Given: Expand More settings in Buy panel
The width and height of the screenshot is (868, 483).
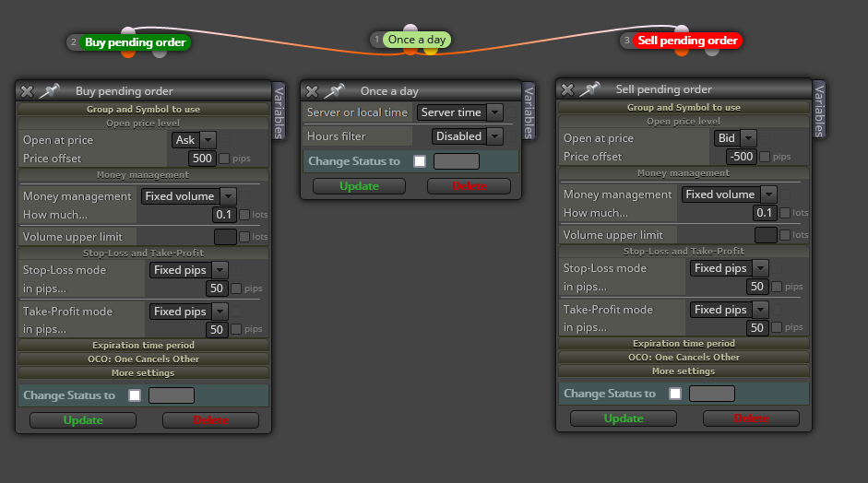Looking at the screenshot, I should click(143, 373).
